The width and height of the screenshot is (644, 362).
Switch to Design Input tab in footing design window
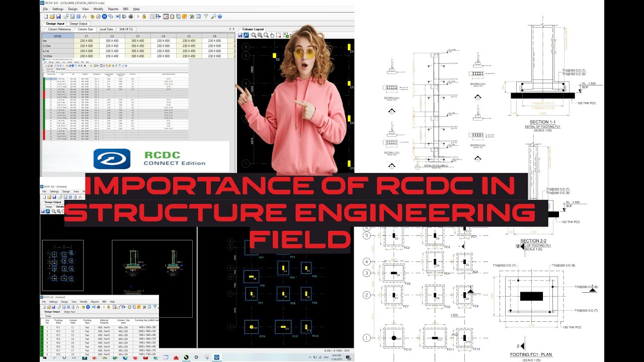coord(69,312)
